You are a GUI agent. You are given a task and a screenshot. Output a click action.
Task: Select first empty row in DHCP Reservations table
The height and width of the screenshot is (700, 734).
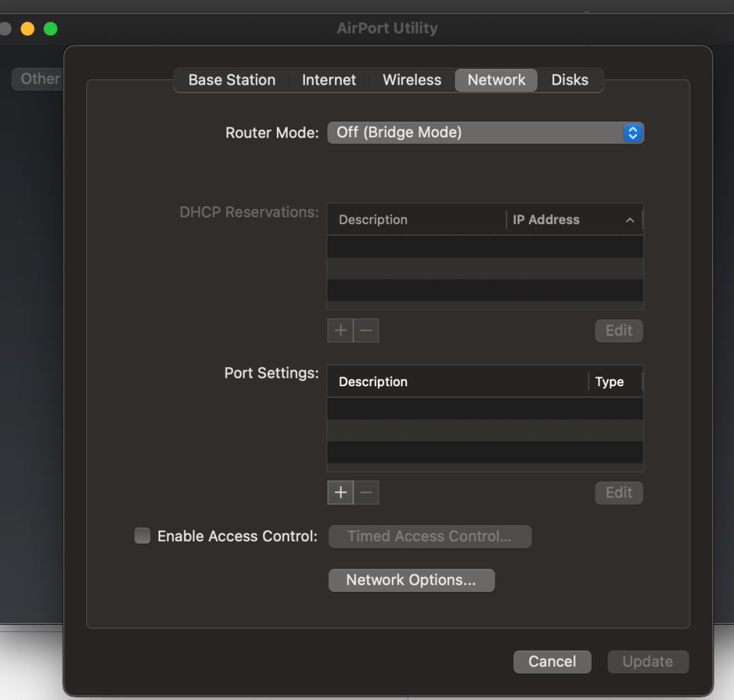[x=485, y=246]
